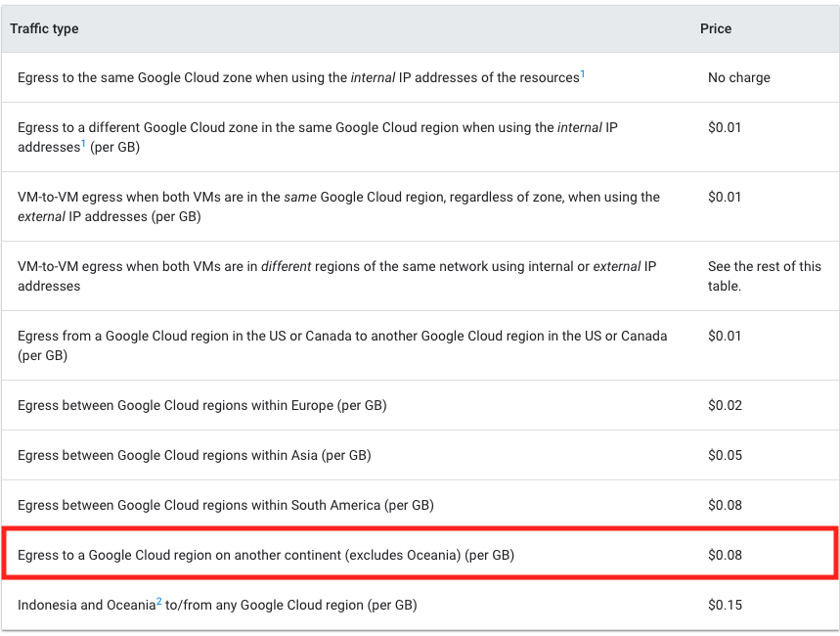Click 'Egress between Google Cloud regions within South America' text

226,505
